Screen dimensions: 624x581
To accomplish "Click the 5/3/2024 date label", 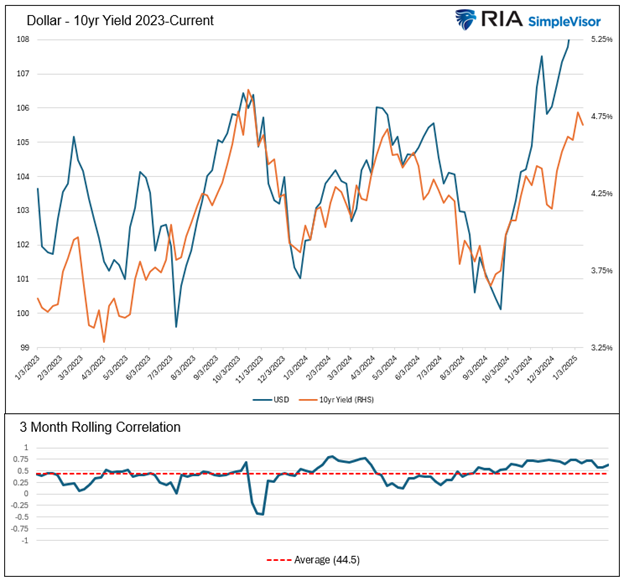I will pos(386,367).
